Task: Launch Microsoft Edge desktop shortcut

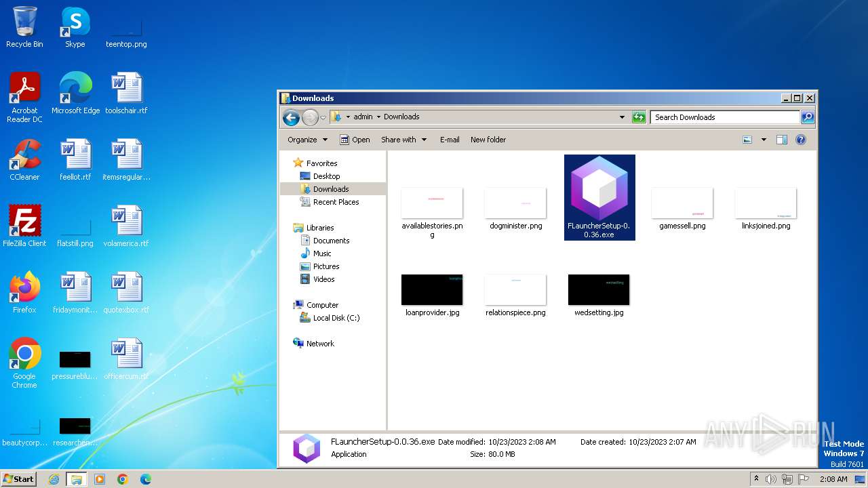Action: click(x=75, y=94)
